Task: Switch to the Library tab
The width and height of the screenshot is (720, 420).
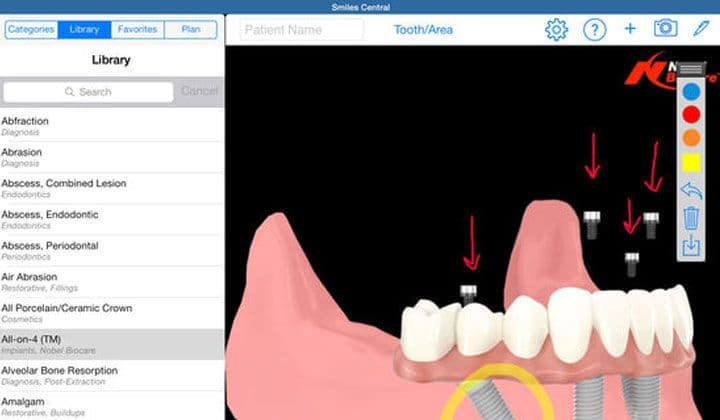Action: (84, 29)
